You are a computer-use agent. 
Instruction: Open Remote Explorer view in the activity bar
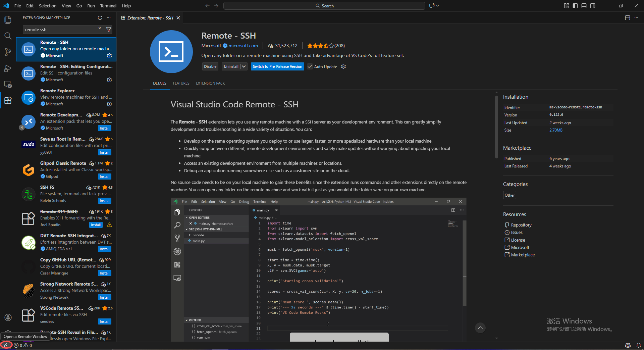(8, 85)
